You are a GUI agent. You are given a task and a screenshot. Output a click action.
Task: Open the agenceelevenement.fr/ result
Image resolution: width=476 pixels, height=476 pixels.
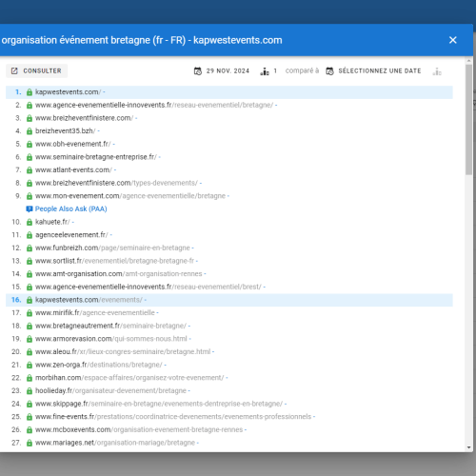click(71, 235)
